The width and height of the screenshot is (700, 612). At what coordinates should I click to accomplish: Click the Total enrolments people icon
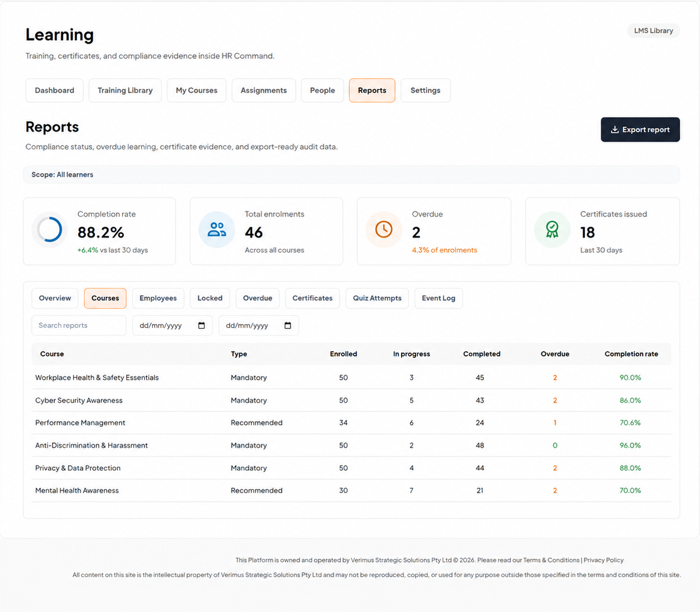[x=217, y=230]
